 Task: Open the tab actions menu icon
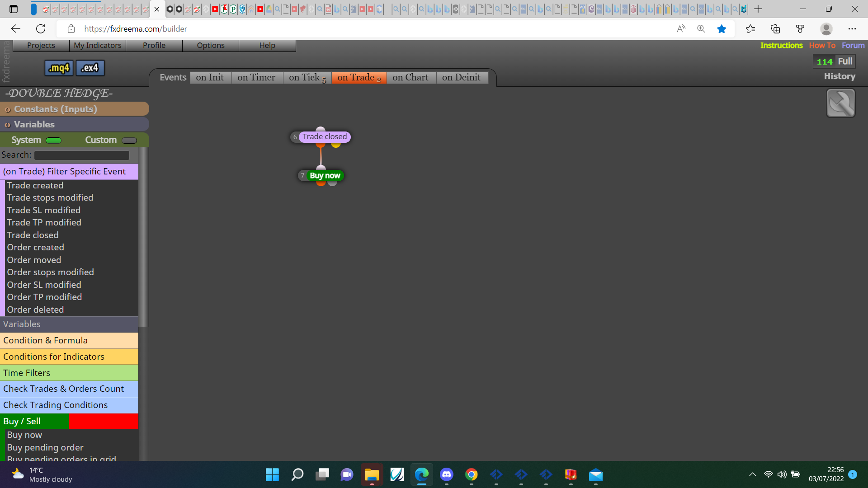click(x=14, y=9)
